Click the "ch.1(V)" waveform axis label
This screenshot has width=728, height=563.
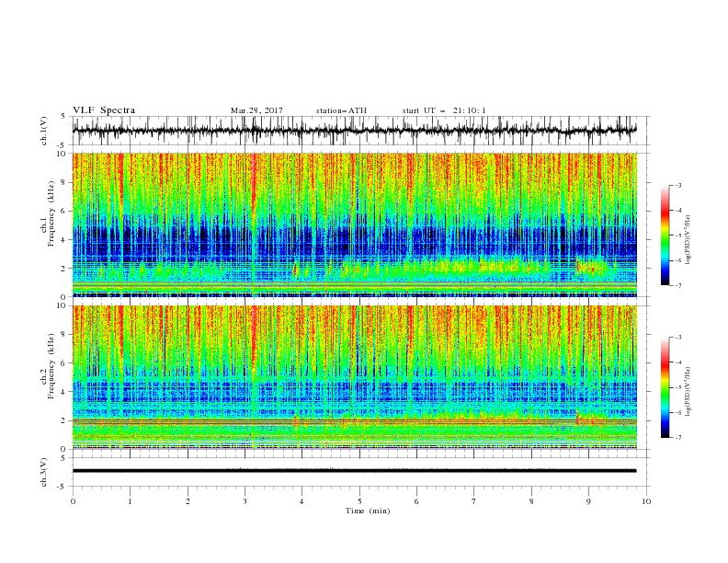[44, 131]
